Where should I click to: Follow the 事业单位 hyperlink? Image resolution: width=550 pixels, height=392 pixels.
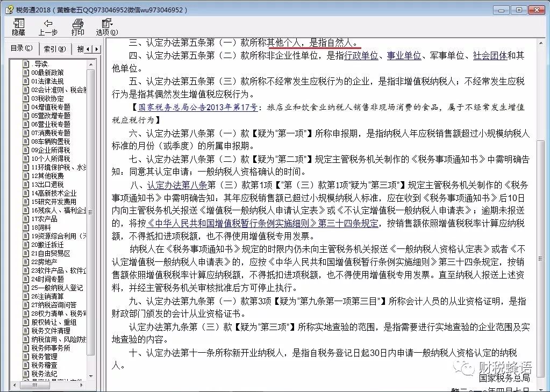(x=404, y=55)
